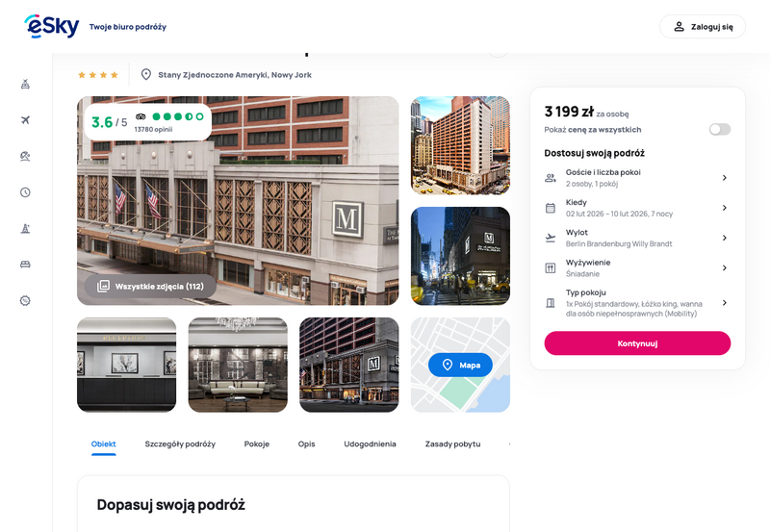Expand the 'Typ pokoju' room type option

(x=636, y=303)
